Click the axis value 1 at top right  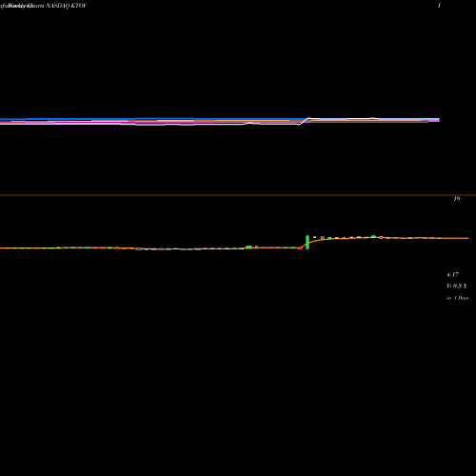[x=439, y=6]
